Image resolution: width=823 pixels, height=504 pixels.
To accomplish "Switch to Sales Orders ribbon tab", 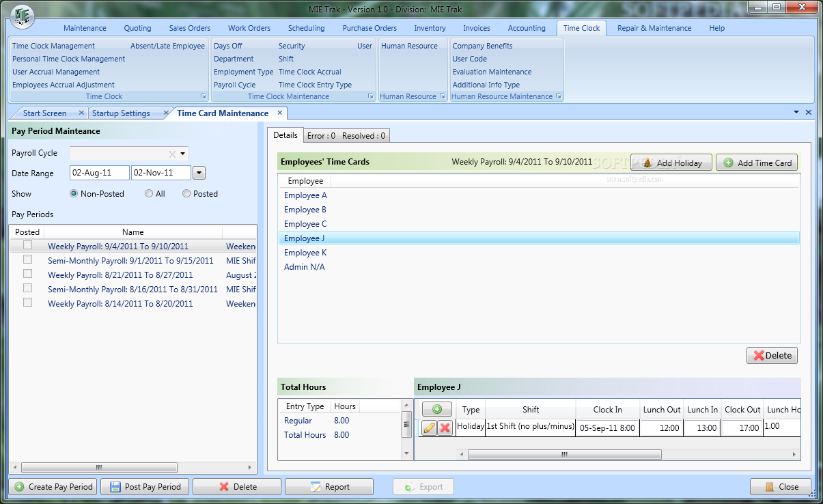I will coord(190,28).
